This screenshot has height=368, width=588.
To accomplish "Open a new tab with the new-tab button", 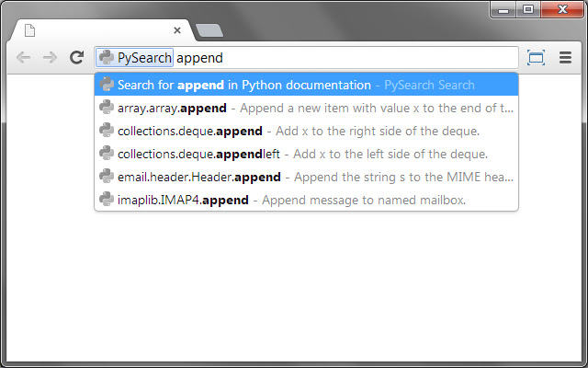I will click(209, 30).
